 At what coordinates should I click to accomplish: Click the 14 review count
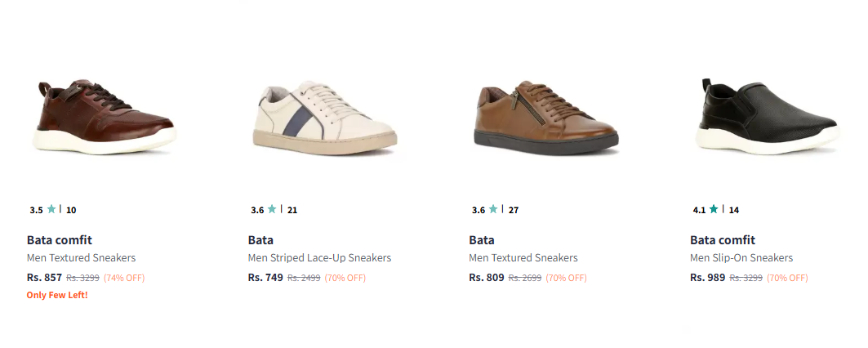pos(734,210)
